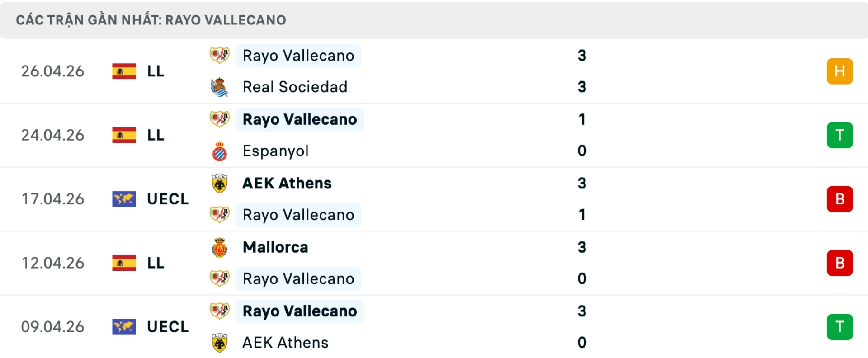868x358 pixels.
Task: Click Rayo Vallecano crest in 26.04.26 match
Action: (x=220, y=56)
